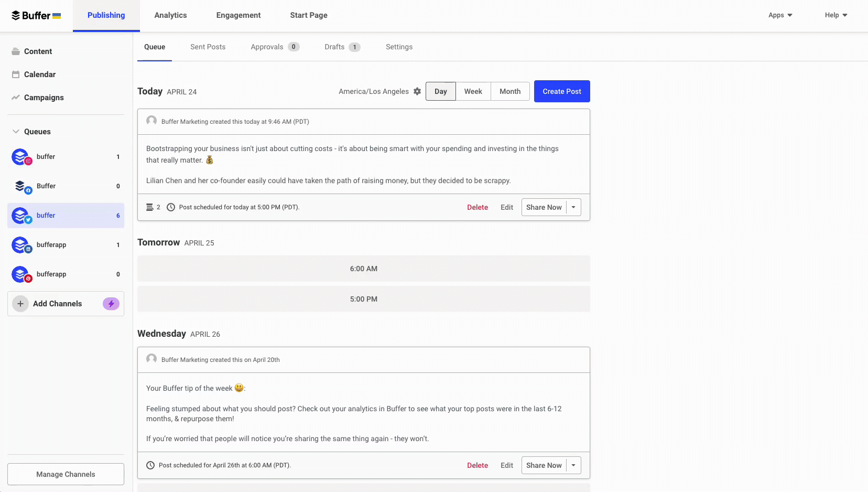Viewport: 868px width, 492px height.
Task: Click the Create Post button
Action: coord(561,91)
